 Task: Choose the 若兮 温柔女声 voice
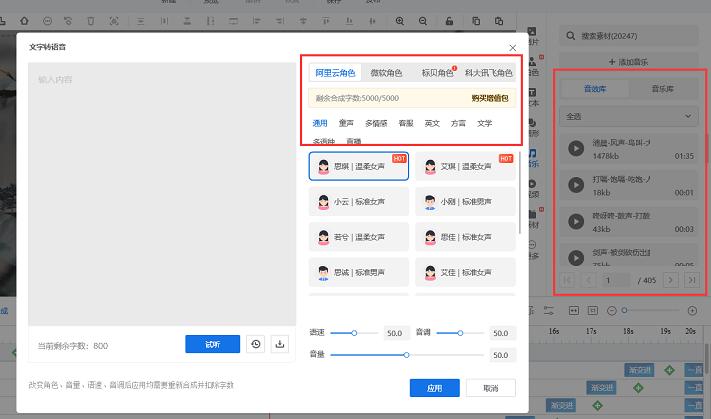(359, 237)
